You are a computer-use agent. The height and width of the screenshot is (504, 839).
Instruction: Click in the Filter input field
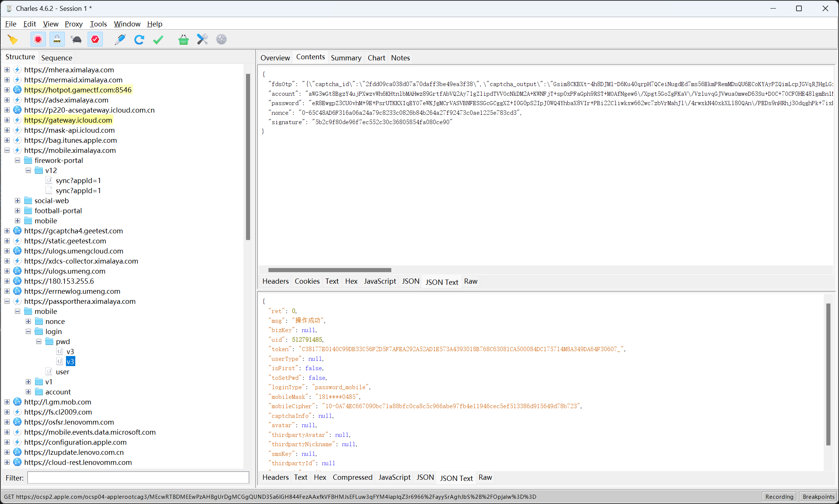pyautogui.click(x=138, y=478)
